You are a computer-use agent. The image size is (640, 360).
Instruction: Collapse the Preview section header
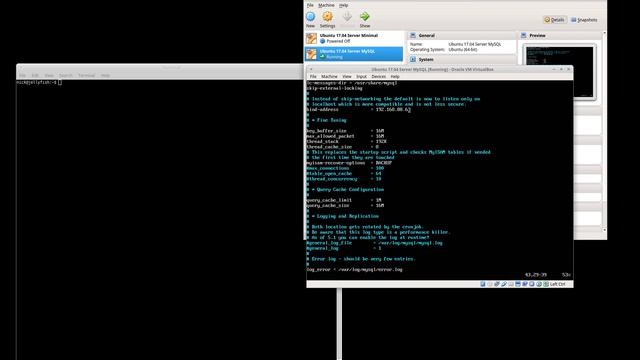pos(560,36)
